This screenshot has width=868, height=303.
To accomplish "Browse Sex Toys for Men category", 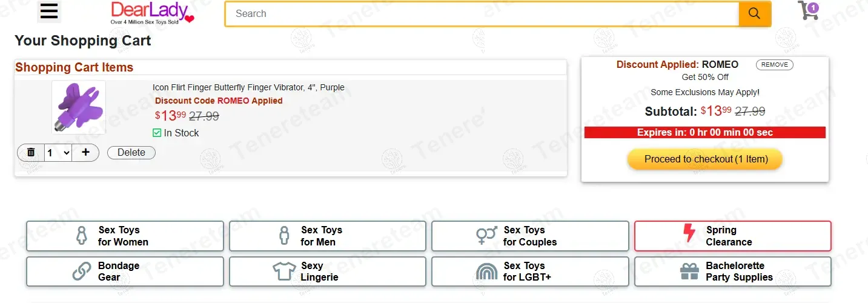I will 327,236.
